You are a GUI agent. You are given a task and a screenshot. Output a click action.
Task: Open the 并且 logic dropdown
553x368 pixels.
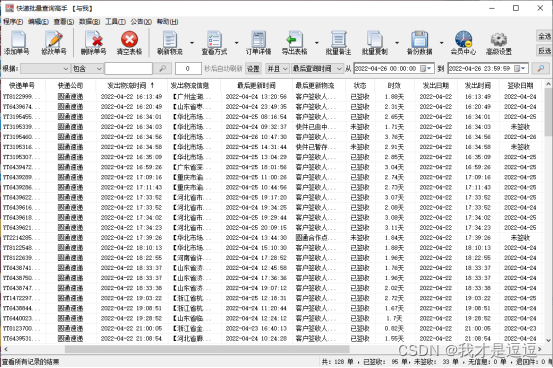coord(277,68)
